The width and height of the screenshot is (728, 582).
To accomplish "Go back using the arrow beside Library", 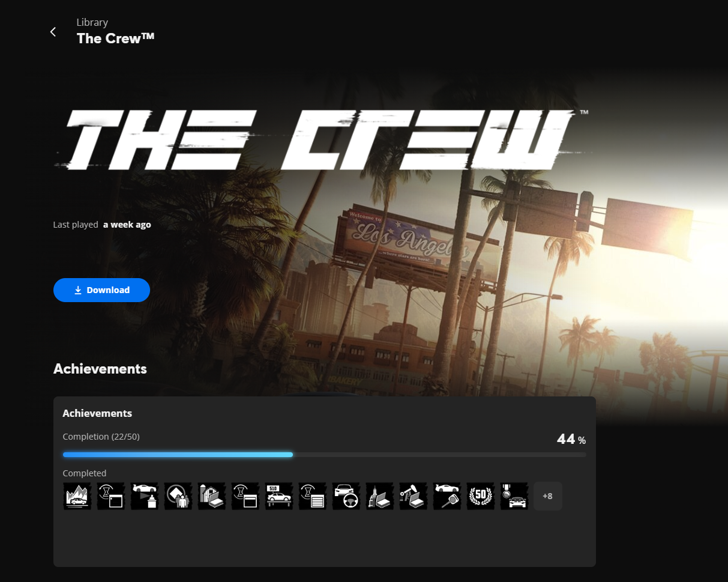I will click(53, 32).
